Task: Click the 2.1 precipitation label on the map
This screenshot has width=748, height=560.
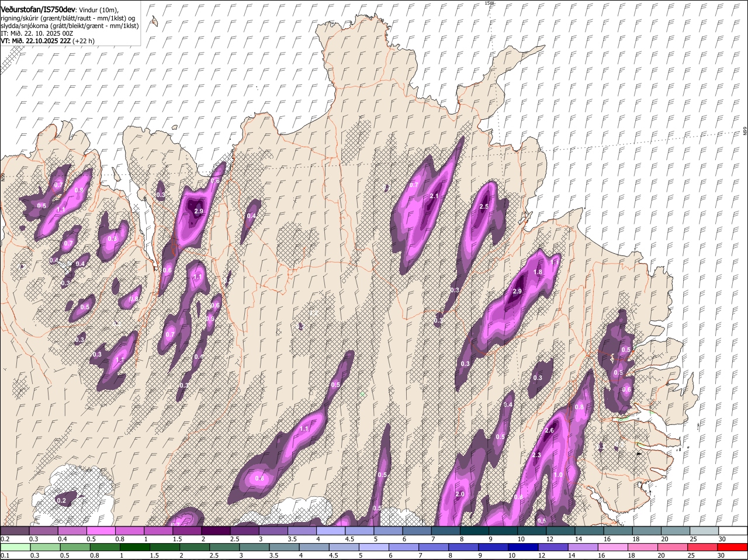Action: click(434, 196)
